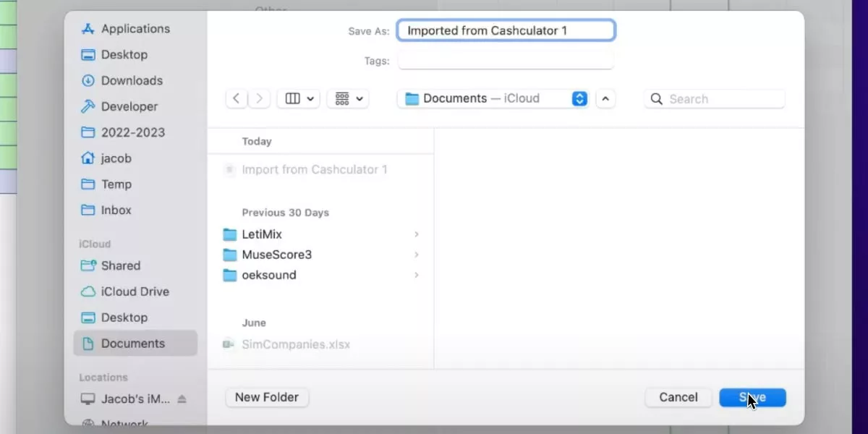
Task: Click the oeksound folder icon
Action: 230,275
